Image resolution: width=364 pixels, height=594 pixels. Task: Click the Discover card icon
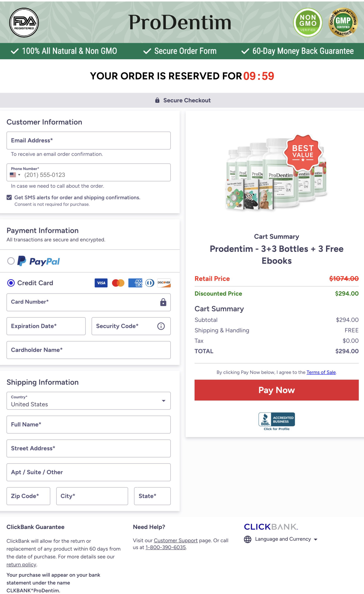pos(164,283)
